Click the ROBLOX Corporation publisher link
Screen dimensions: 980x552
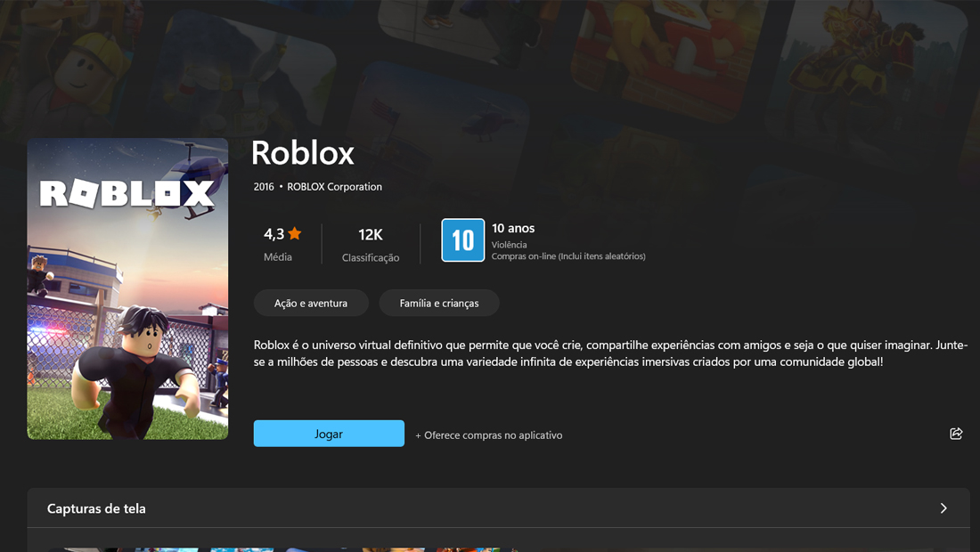[x=334, y=187]
